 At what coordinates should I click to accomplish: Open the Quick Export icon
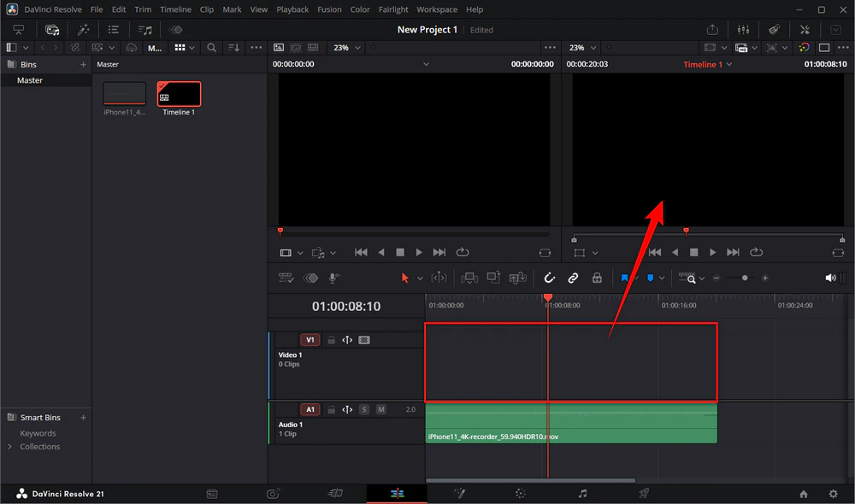point(712,30)
